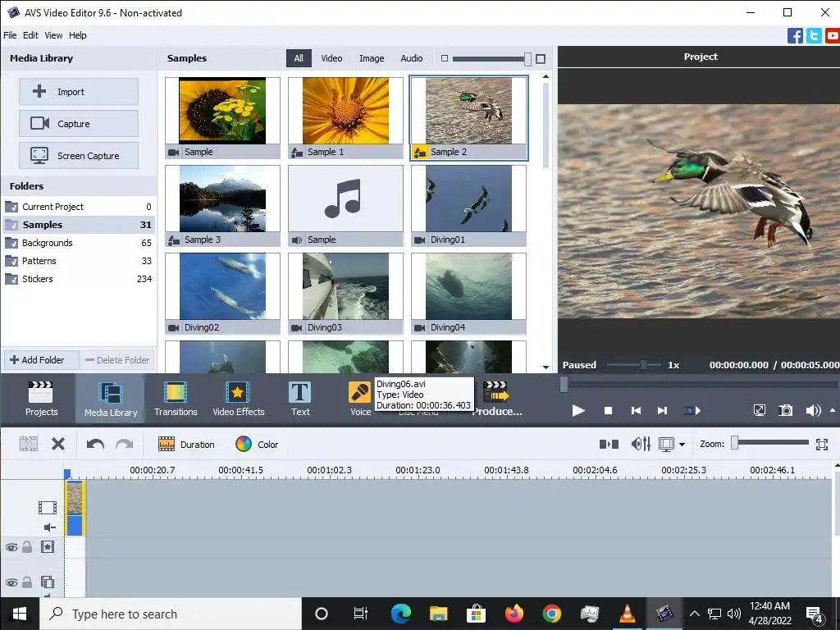This screenshot has height=630, width=840.
Task: Play the project preview
Action: (578, 410)
